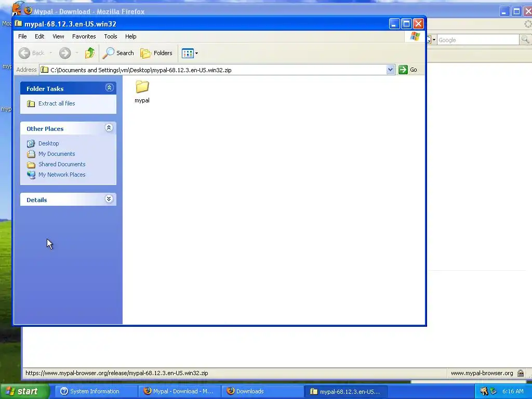Click the Back button dropdown arrow
The image size is (532, 399).
click(x=50, y=53)
